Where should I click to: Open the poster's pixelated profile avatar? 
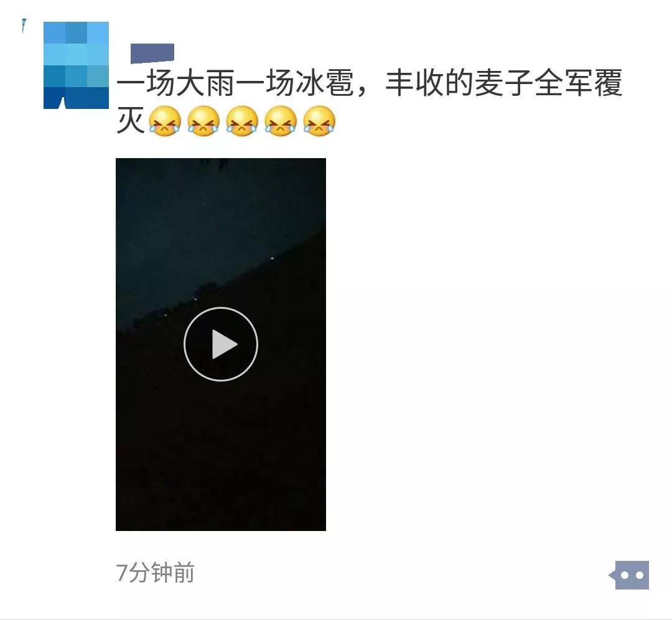(x=77, y=65)
